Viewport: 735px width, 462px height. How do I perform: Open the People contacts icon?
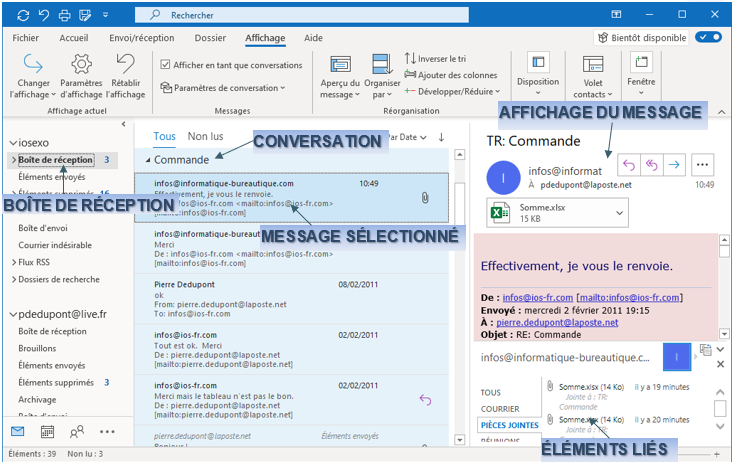click(77, 431)
